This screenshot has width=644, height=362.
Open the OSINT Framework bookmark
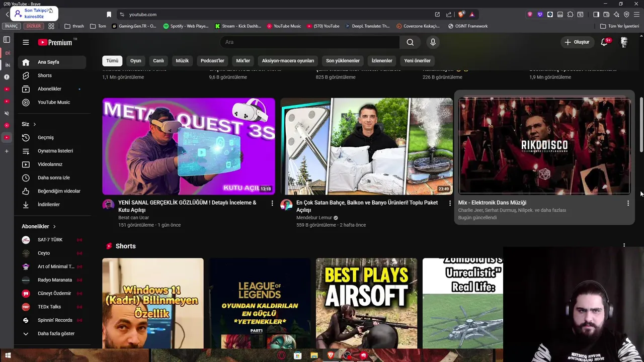(x=468, y=26)
